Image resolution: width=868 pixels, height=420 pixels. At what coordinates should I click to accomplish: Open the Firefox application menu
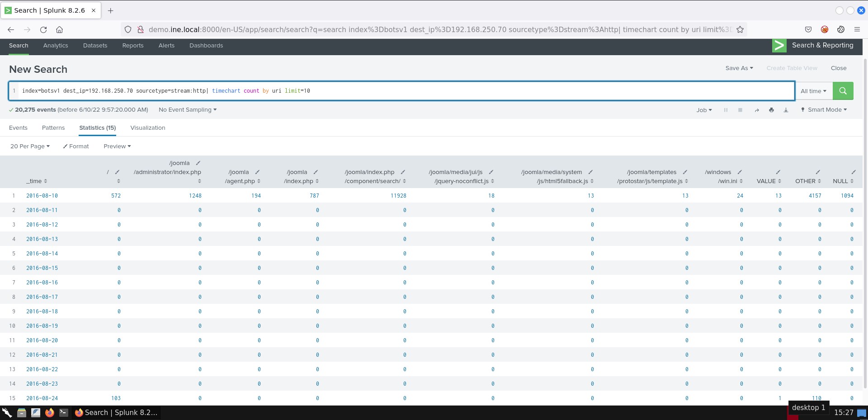857,30
